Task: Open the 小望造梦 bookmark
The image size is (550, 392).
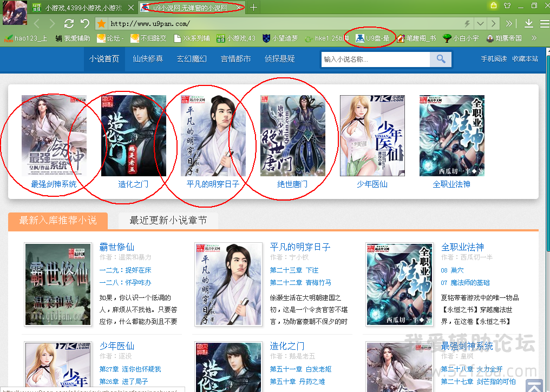Action: point(280,38)
